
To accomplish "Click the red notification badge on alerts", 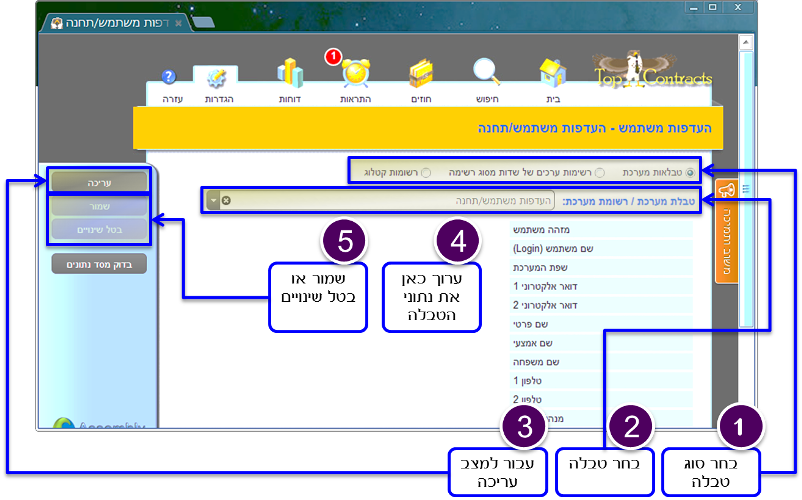I will point(333,56).
